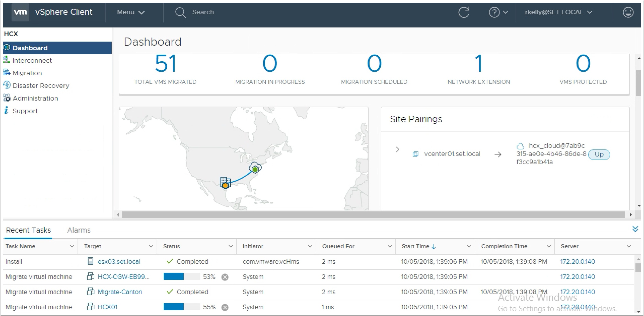The width and height of the screenshot is (644, 316).
Task: Select Dashboard in the HCX sidebar
Action: coord(57,48)
